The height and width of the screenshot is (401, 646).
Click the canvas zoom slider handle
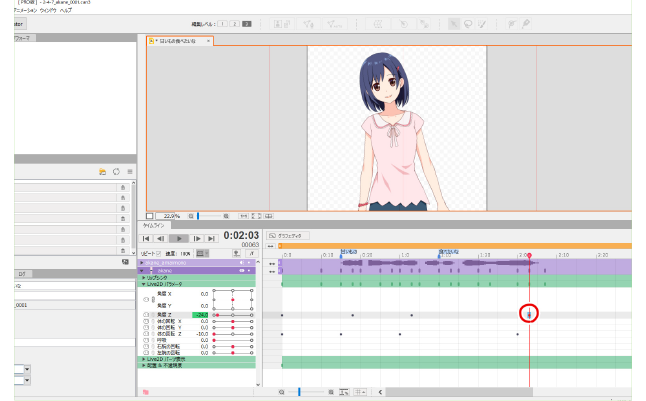[198, 216]
